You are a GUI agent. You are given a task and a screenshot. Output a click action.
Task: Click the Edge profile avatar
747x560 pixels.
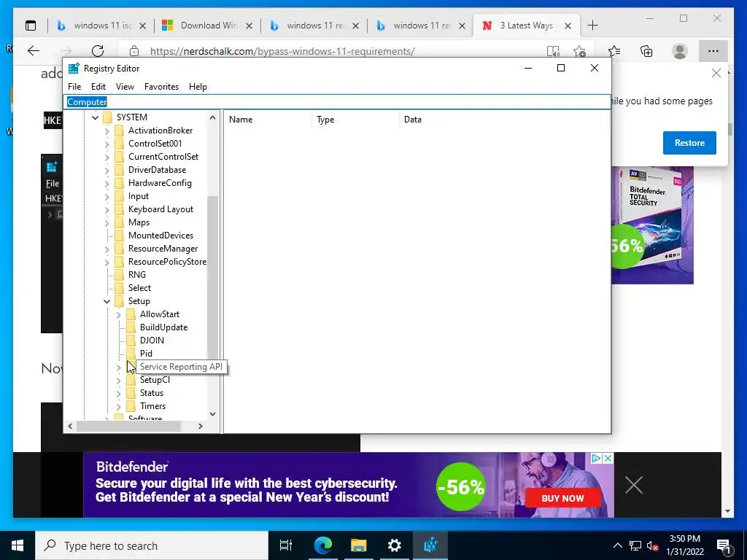click(680, 51)
